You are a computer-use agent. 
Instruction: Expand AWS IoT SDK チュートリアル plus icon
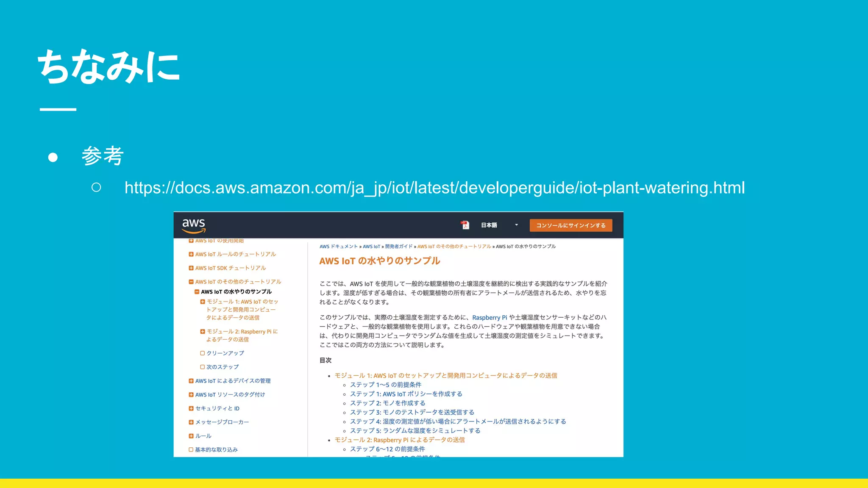pyautogui.click(x=191, y=268)
